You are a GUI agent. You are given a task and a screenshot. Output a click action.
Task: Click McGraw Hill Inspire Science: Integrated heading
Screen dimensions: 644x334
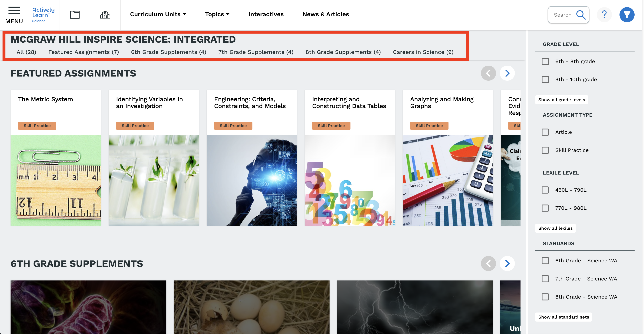(123, 39)
